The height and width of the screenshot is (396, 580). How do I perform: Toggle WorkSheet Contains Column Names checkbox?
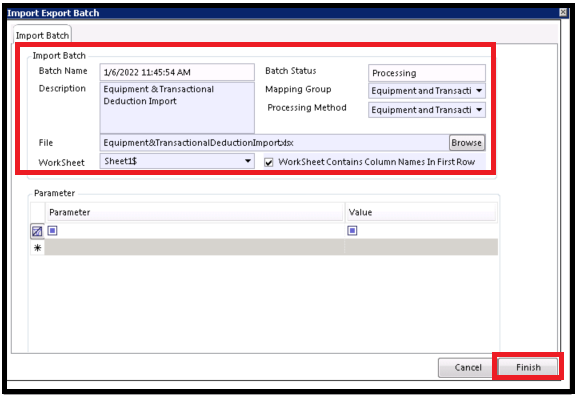(269, 162)
